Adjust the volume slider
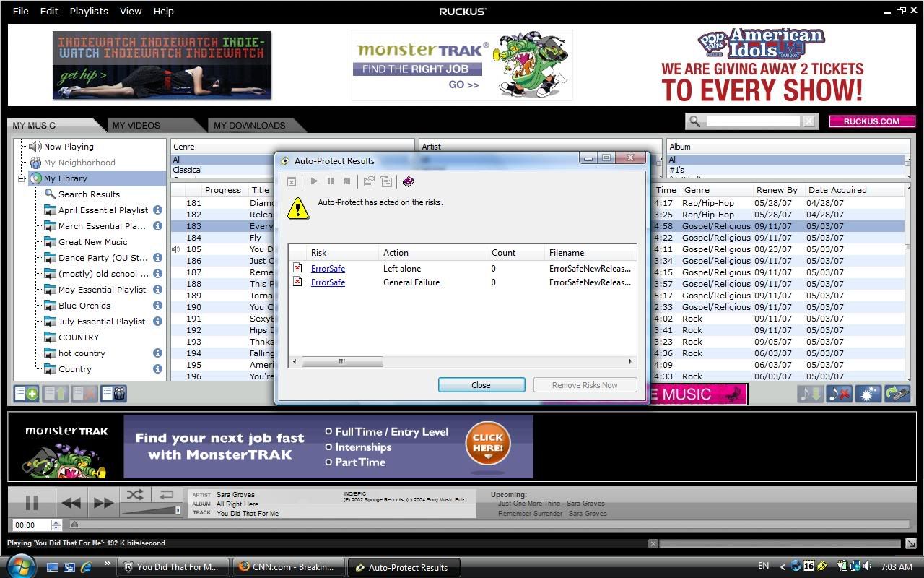 point(150,511)
